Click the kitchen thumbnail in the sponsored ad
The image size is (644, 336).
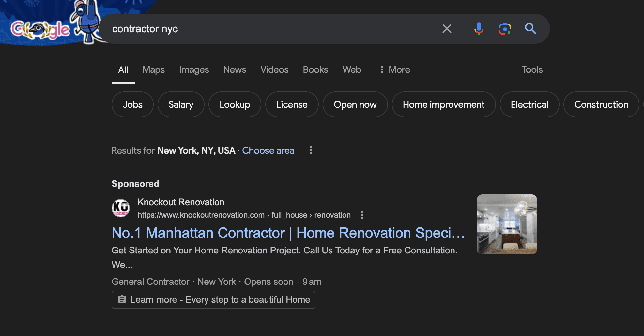(507, 224)
